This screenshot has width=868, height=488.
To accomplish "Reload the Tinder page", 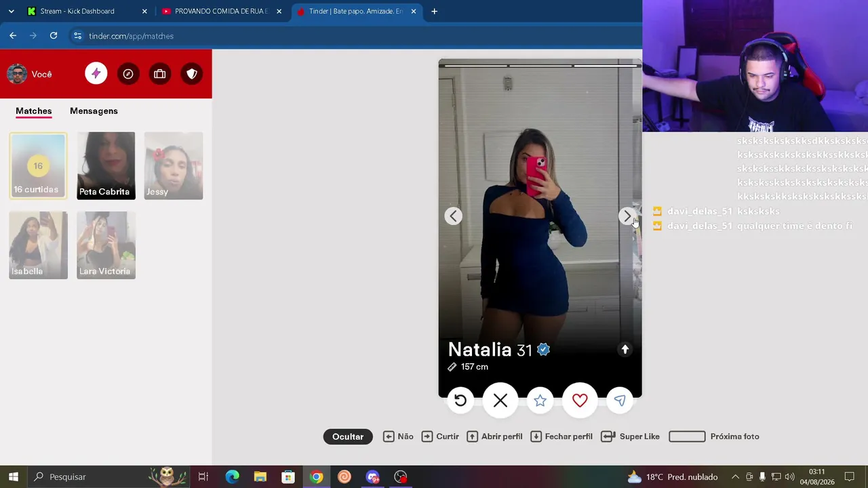I will click(54, 35).
